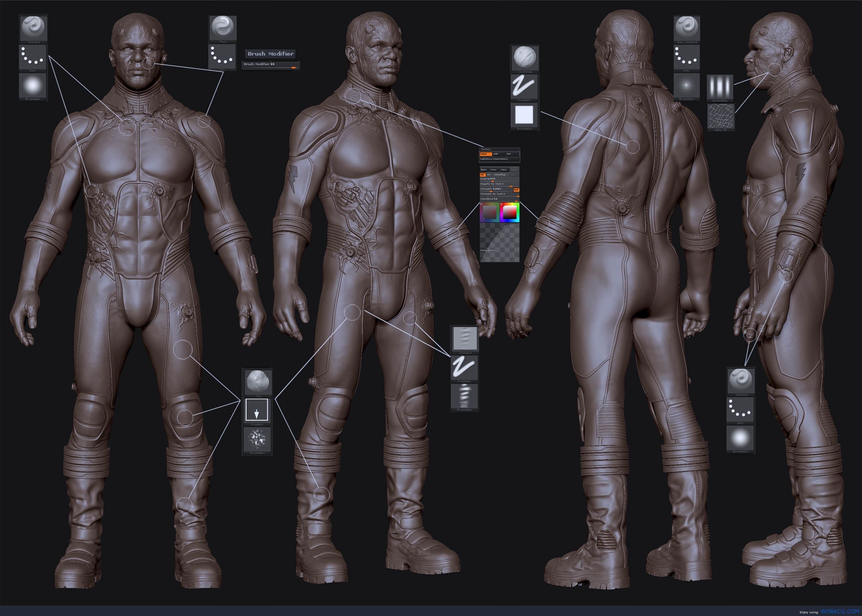This screenshot has height=616, width=862.
Task: Switch noise mode to Uv
Action: (x=489, y=175)
